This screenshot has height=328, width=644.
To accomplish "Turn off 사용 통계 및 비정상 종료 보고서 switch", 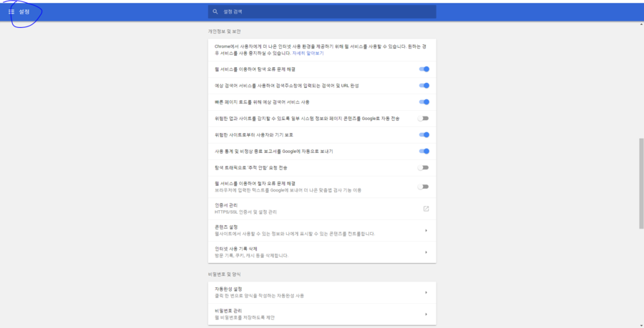I will pos(424,151).
